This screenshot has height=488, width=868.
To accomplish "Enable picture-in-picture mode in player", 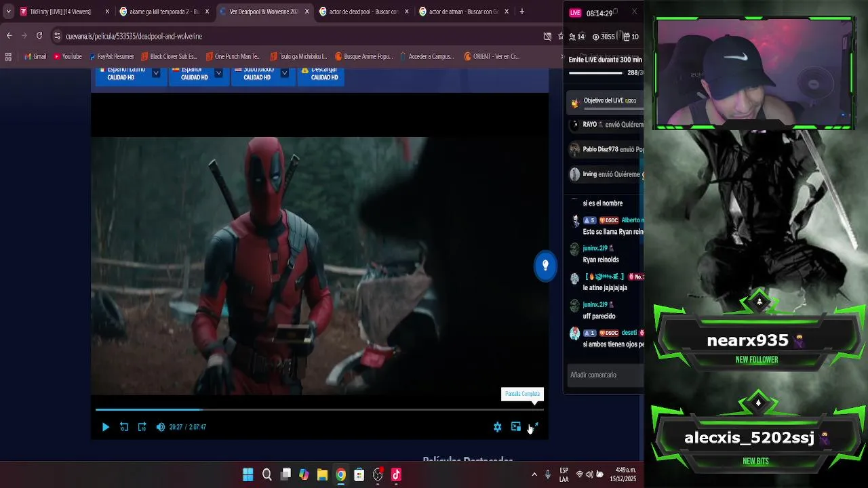I will tap(516, 426).
